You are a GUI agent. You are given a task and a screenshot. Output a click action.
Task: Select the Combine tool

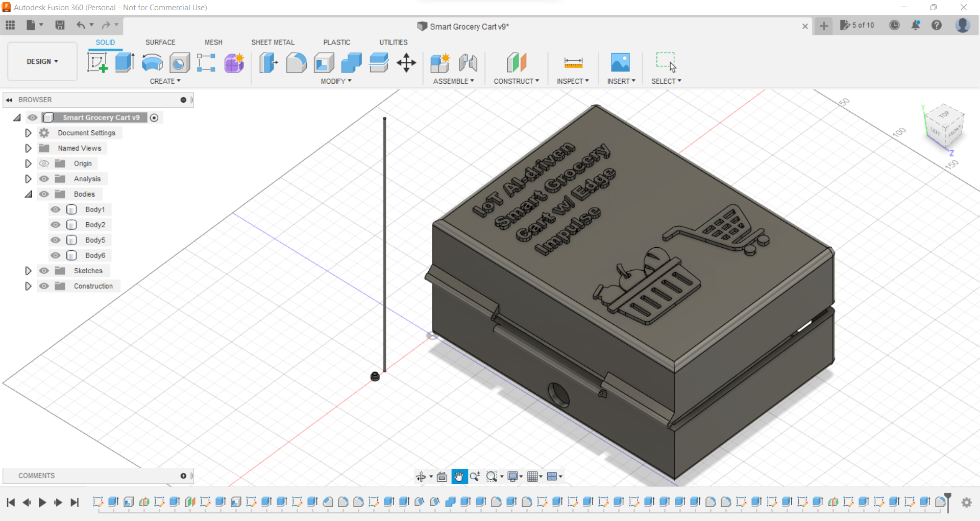pos(351,63)
